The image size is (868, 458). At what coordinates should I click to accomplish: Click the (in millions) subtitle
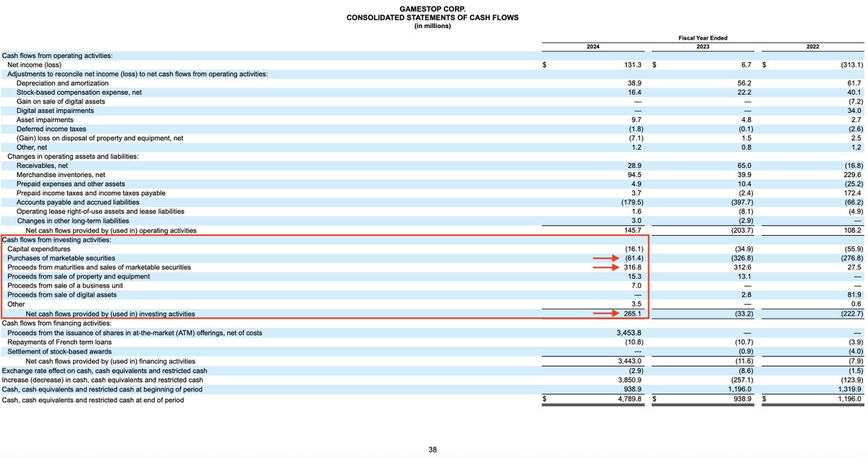tap(432, 26)
